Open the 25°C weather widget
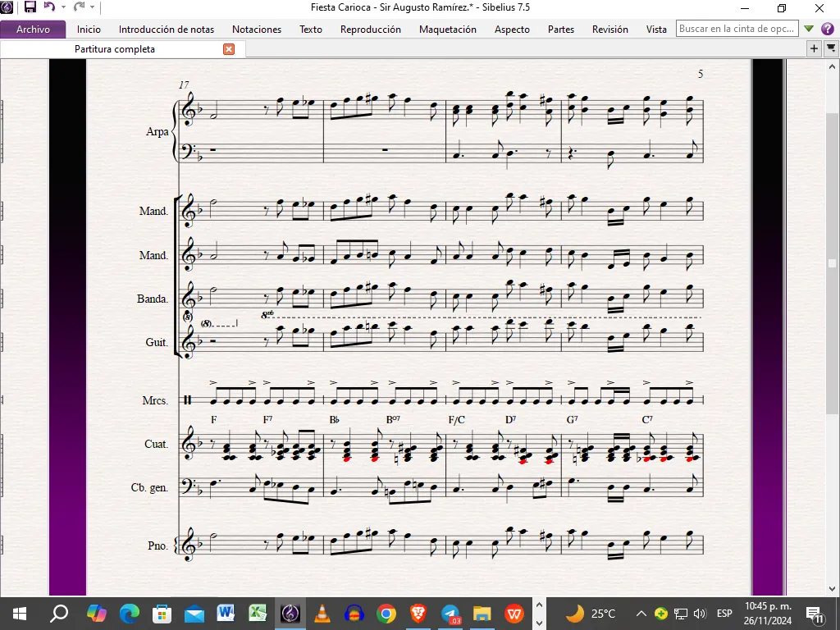This screenshot has height=630, width=840. coord(591,614)
